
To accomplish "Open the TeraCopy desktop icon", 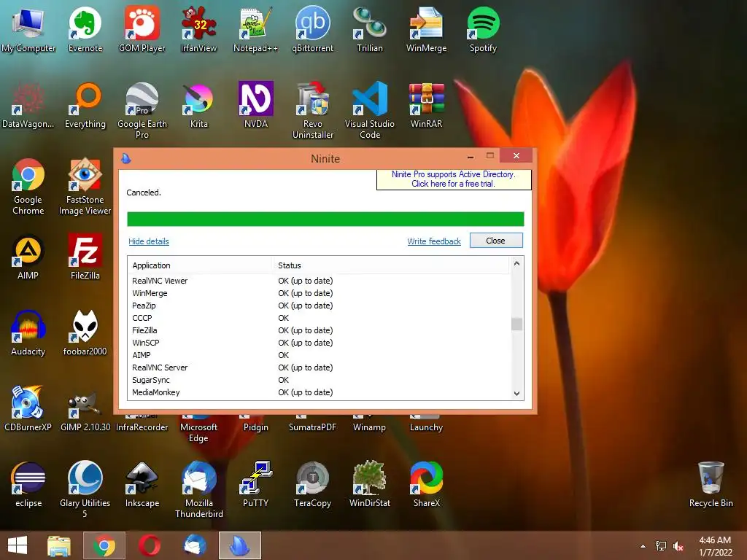I will pyautogui.click(x=312, y=484).
